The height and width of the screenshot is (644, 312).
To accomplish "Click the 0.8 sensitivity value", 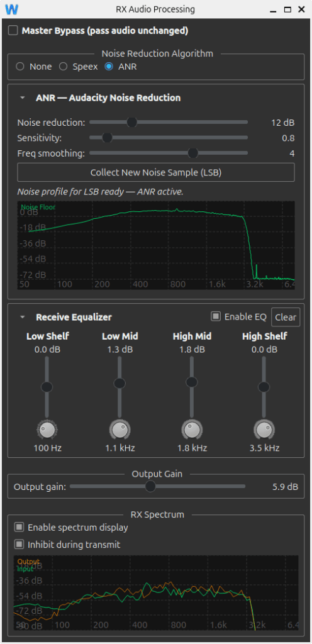I will [288, 138].
